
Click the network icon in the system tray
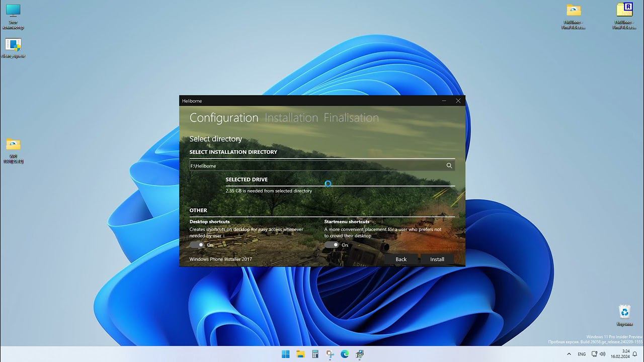(x=594, y=354)
